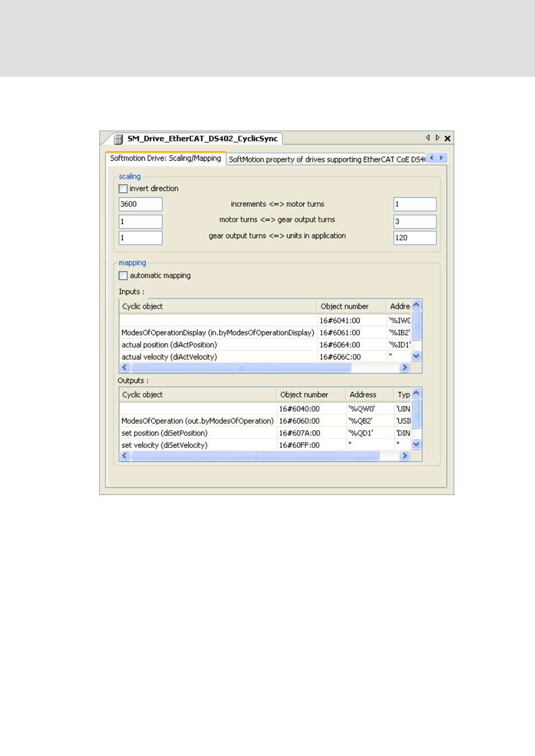Click the left motor turns numerator field
Image resolution: width=535 pixels, height=756 pixels.
pos(141,222)
